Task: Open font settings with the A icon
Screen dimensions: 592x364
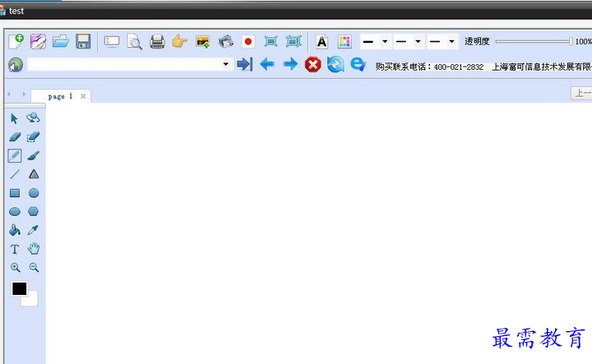Action: [321, 41]
